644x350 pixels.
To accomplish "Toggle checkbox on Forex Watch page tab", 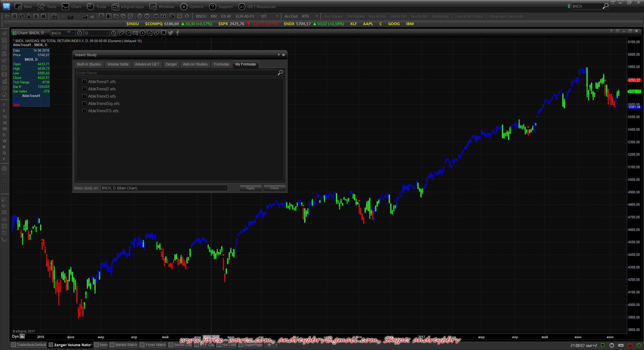I will click(x=142, y=345).
